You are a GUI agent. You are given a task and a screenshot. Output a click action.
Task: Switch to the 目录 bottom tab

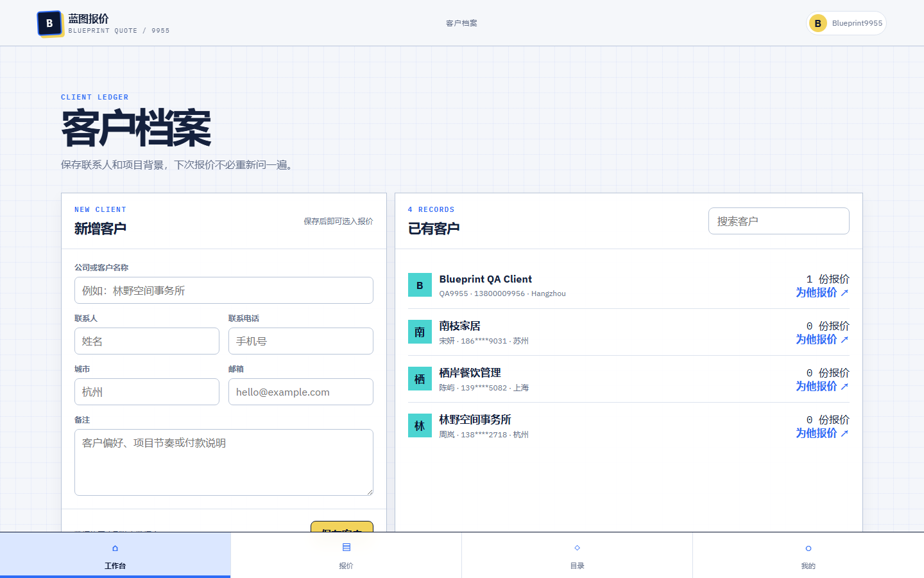pos(577,555)
